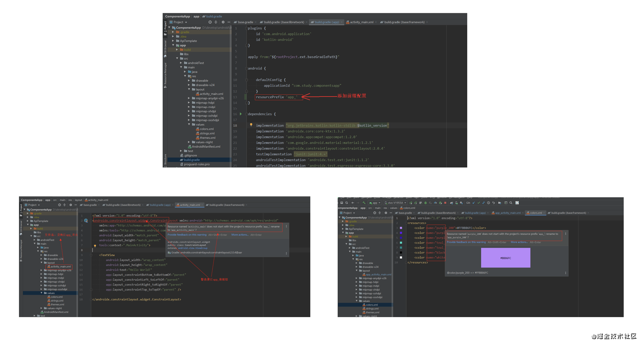
Task: Click the Git update project blue arrow
Action: point(474,203)
